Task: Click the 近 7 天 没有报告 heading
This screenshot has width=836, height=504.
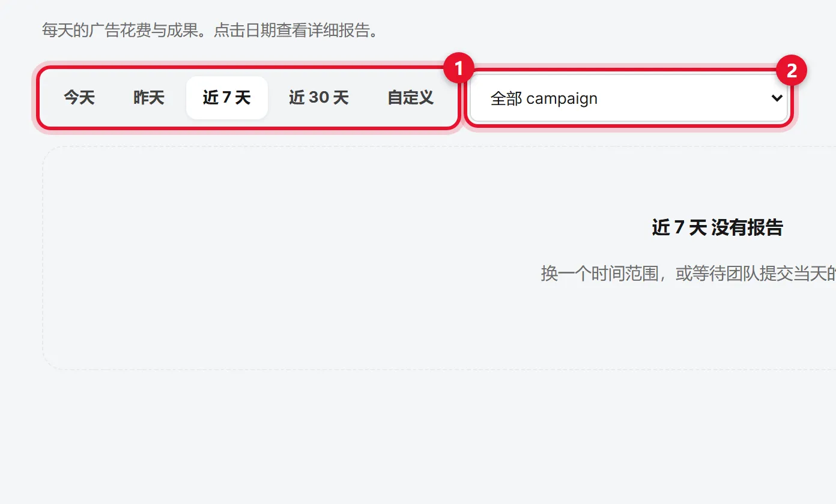Action: coord(717,228)
